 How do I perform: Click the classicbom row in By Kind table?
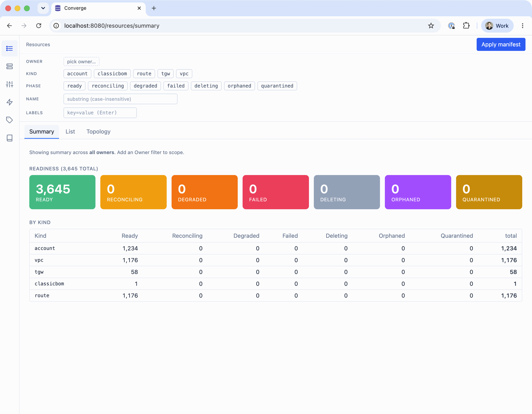(x=276, y=284)
